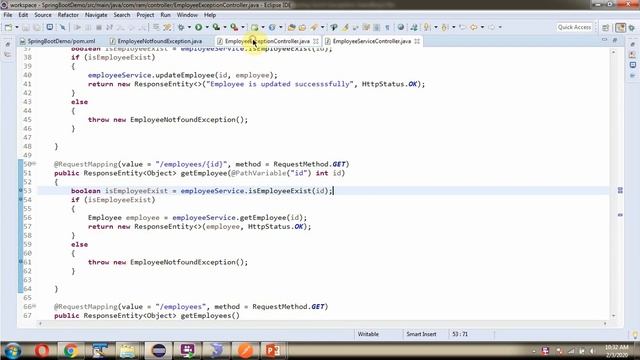The image size is (640, 360).
Task: Click the horizontal scrollbar right arrow
Action: (605, 324)
